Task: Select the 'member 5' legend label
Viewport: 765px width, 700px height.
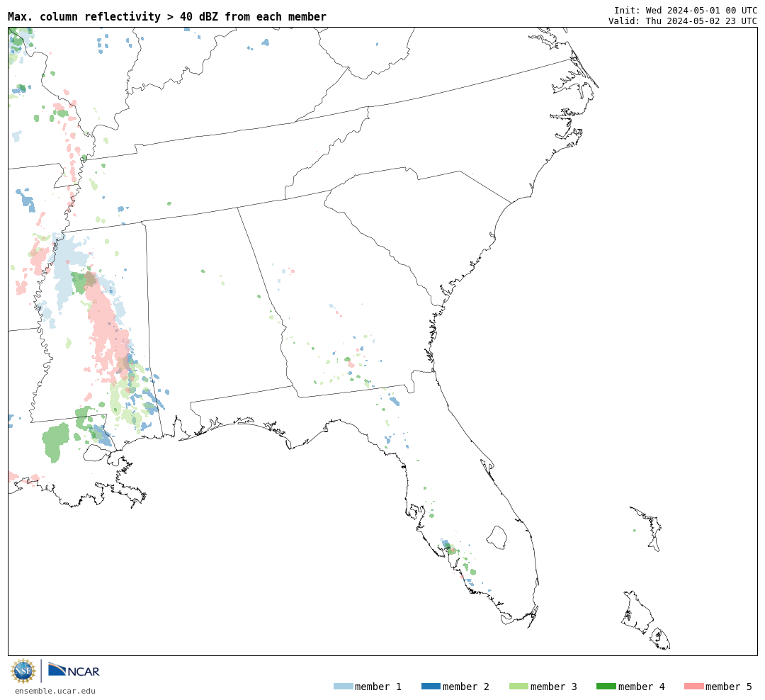Action: tap(729, 687)
